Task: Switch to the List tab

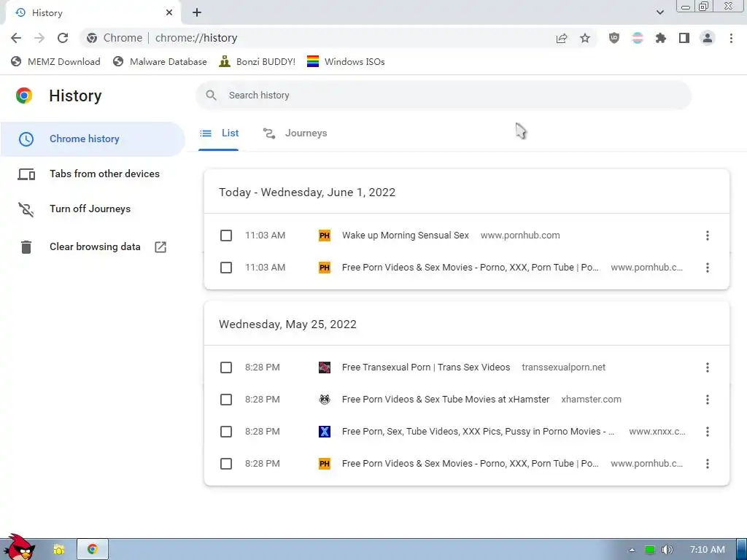Action: point(219,133)
